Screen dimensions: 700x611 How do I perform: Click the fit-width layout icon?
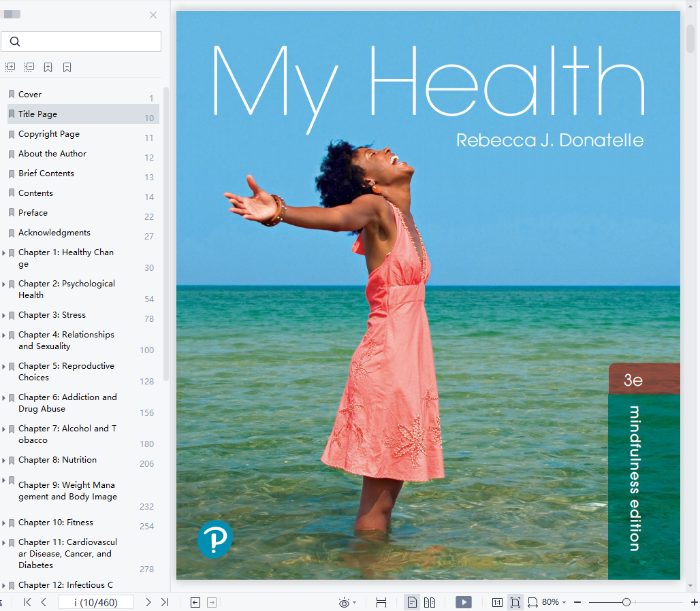381,603
